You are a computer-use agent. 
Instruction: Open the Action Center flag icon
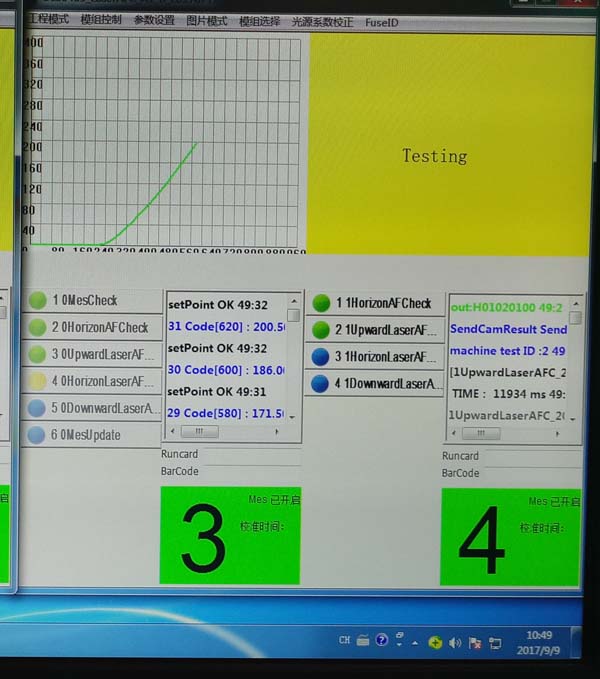(474, 642)
